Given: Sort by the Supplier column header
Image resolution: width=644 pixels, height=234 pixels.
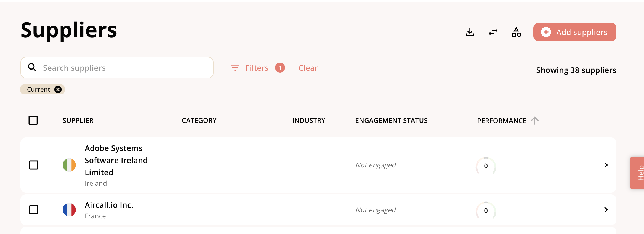Looking at the screenshot, I should coord(78,121).
